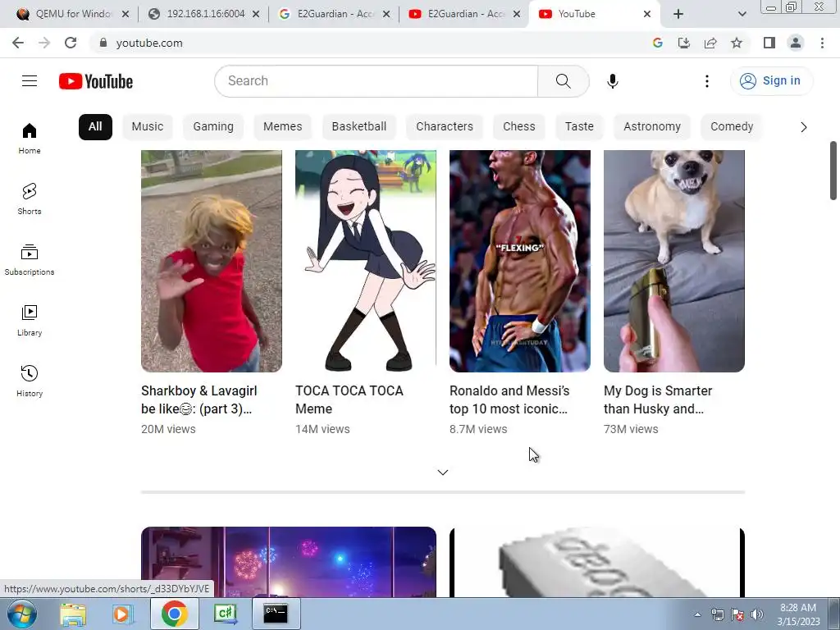Click the YouTube logo

(96, 81)
